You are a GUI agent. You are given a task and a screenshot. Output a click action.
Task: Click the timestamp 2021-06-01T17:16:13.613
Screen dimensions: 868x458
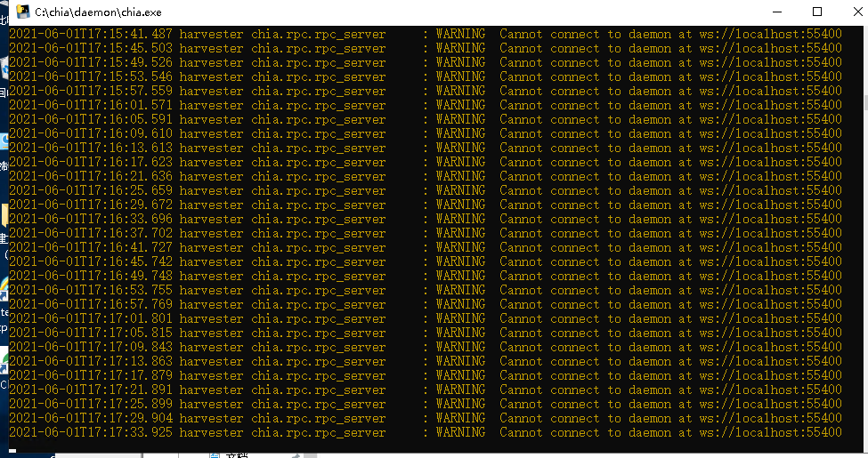[x=91, y=148]
